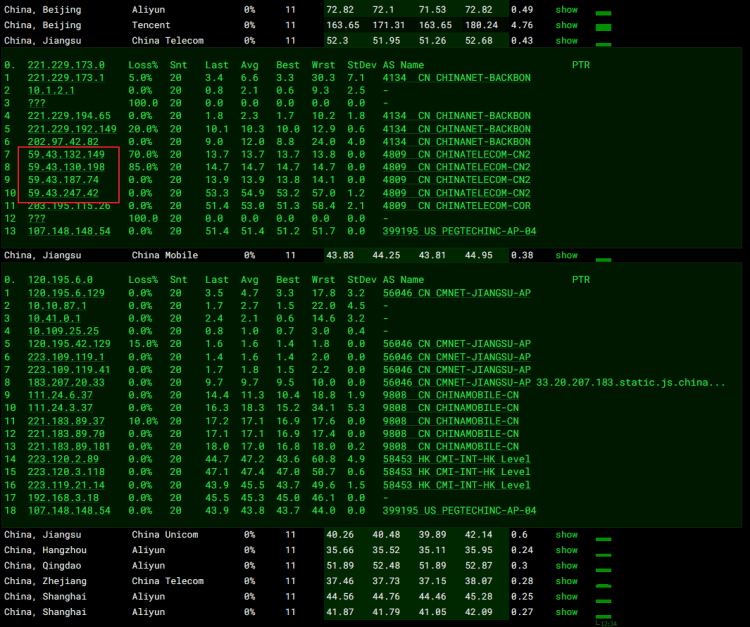Click the latency bar for Qingdao Aliyun

603,568
